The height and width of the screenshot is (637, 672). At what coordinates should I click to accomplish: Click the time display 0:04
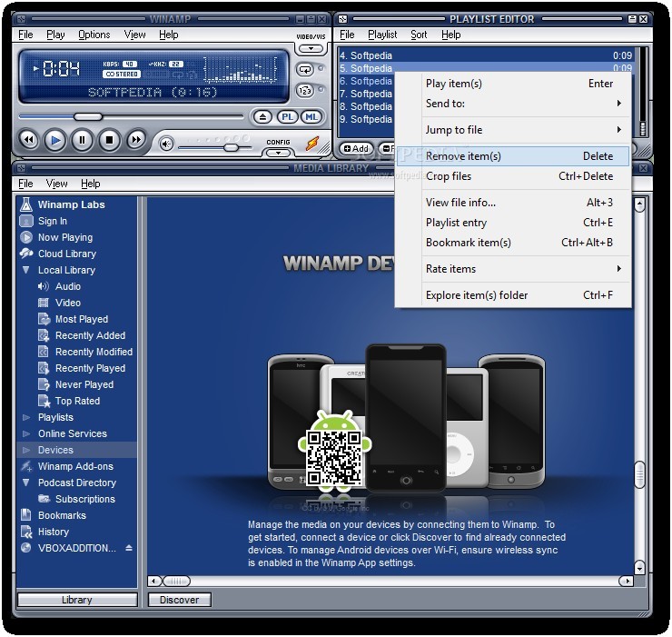coord(61,68)
